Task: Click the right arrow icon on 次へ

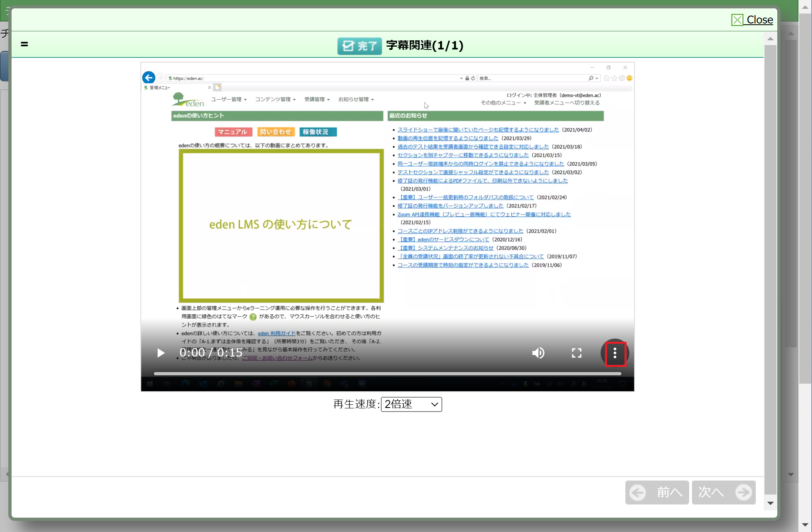Action: 743,493
